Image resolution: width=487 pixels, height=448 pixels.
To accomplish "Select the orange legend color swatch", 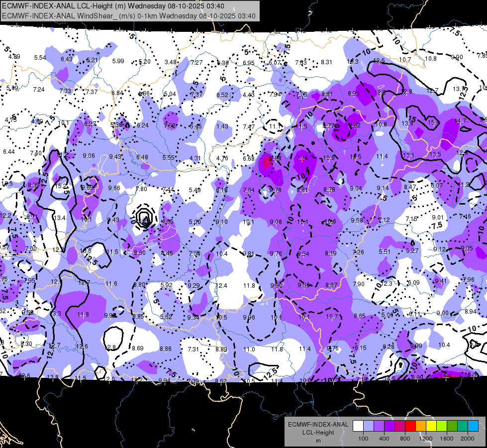I will pos(421,426).
